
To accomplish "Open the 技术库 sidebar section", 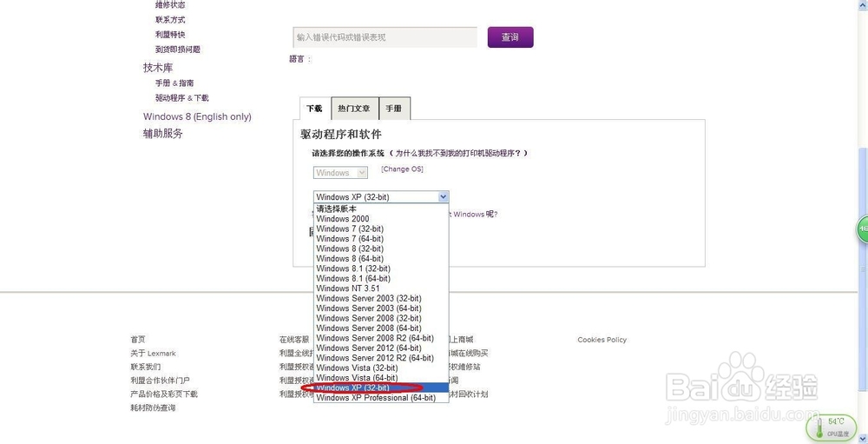I will [158, 68].
